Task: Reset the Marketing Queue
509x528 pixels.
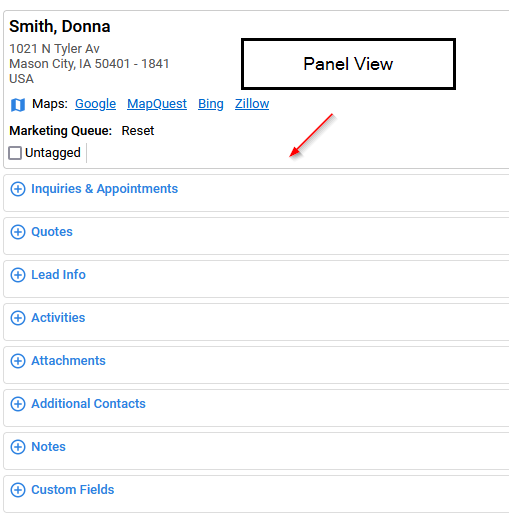Action: 138,131
